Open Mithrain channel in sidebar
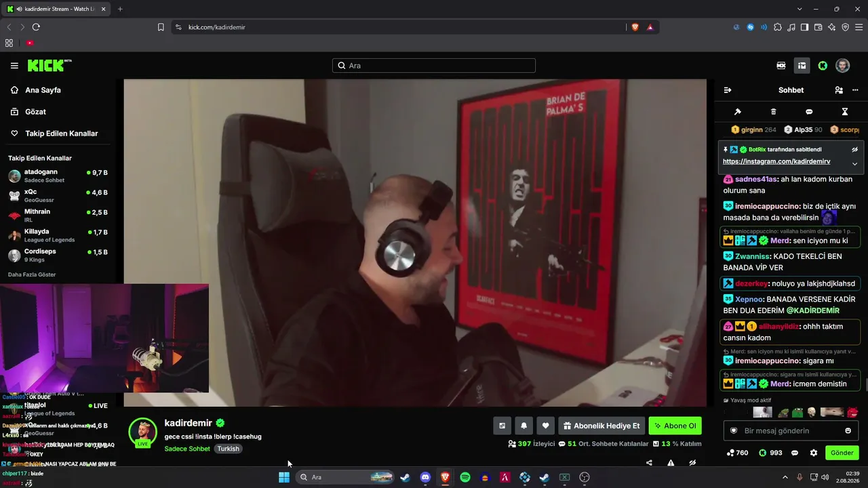Screen dimensions: 868x488 [x=58, y=216]
